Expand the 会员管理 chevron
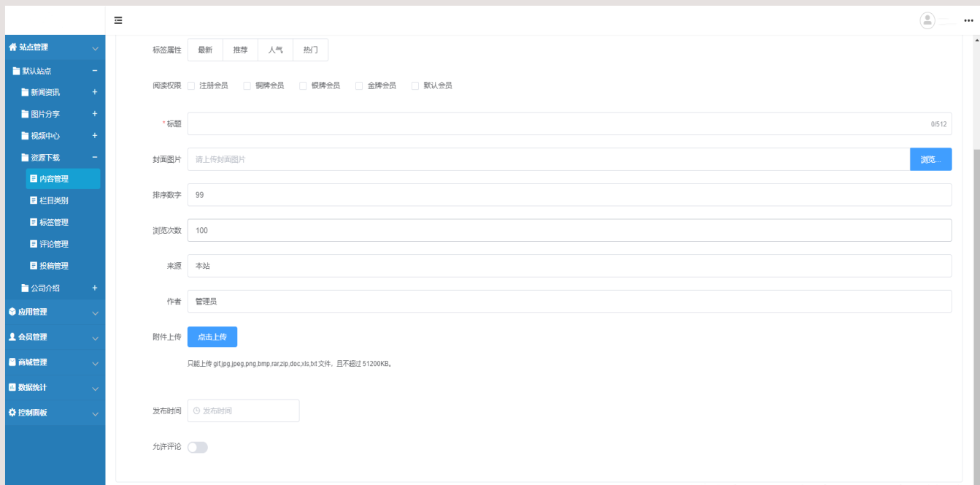Screen dimensions: 980x485 [95, 338]
